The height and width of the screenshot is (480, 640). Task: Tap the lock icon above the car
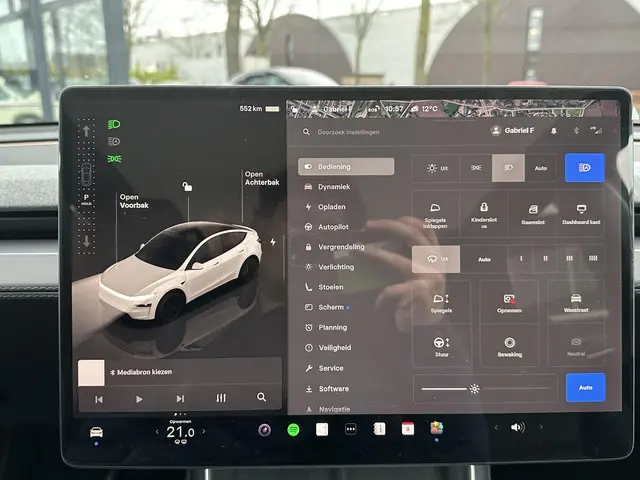tap(186, 187)
